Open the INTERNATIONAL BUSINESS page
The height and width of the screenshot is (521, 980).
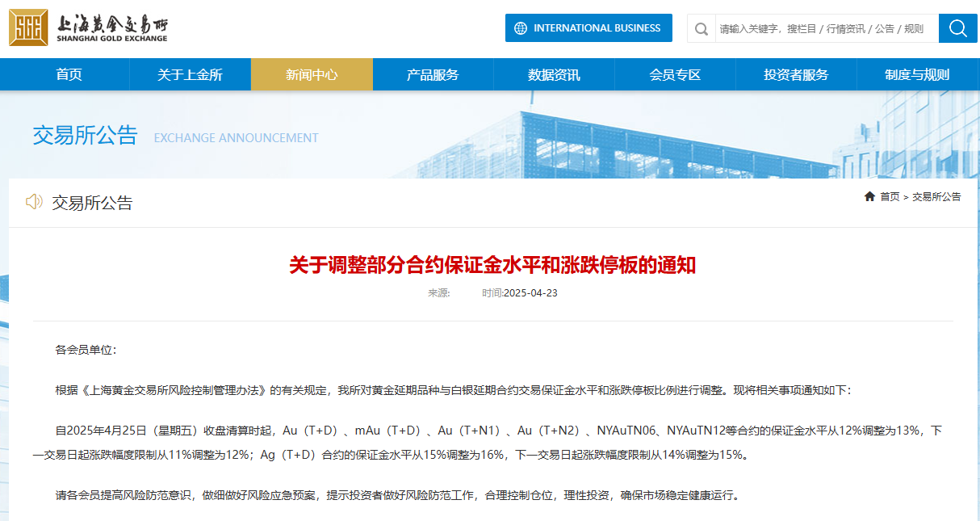click(588, 27)
